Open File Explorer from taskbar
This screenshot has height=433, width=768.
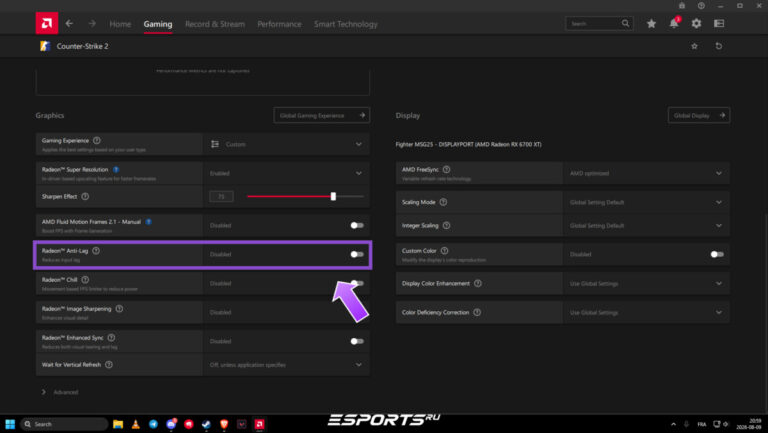118,424
